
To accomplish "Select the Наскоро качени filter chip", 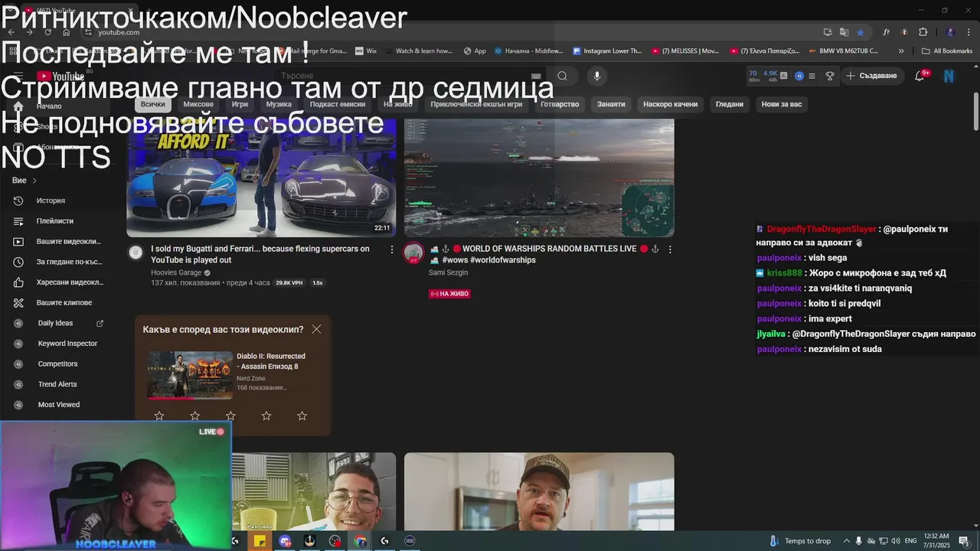I will (670, 104).
